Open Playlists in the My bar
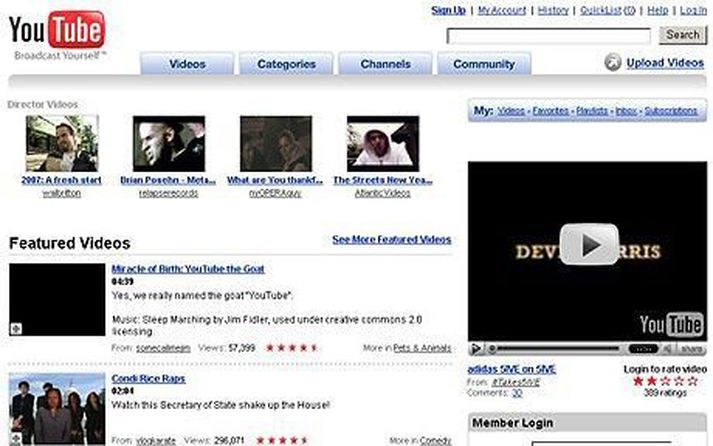This screenshot has height=446, width=713. pyautogui.click(x=592, y=111)
